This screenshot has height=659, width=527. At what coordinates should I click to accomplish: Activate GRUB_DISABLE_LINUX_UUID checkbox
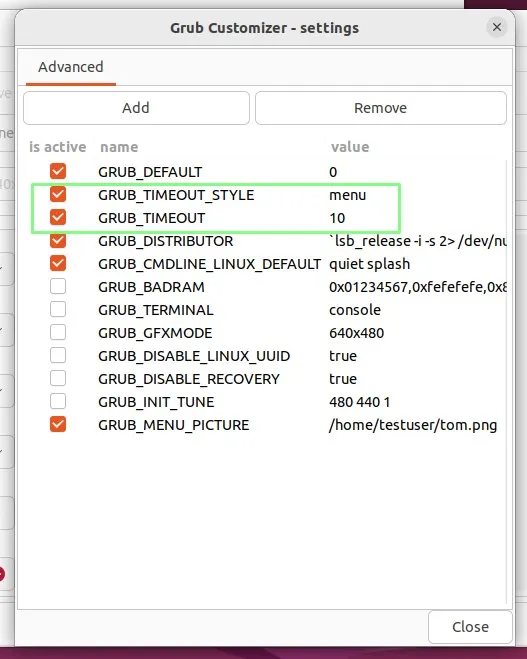(58, 355)
